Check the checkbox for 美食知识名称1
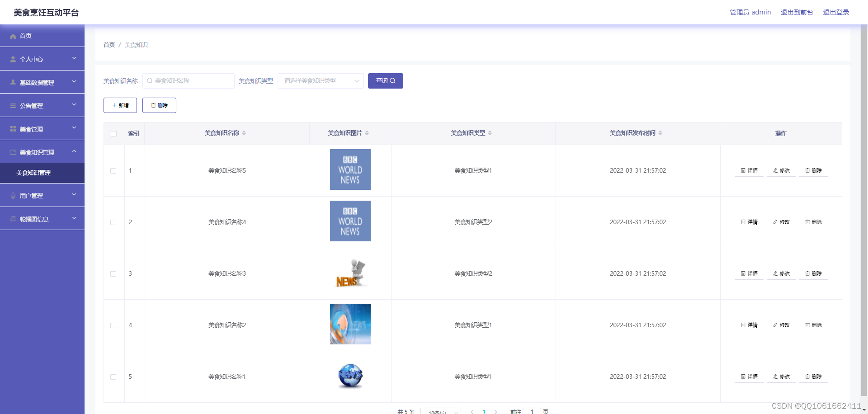868x414 pixels. 113,377
